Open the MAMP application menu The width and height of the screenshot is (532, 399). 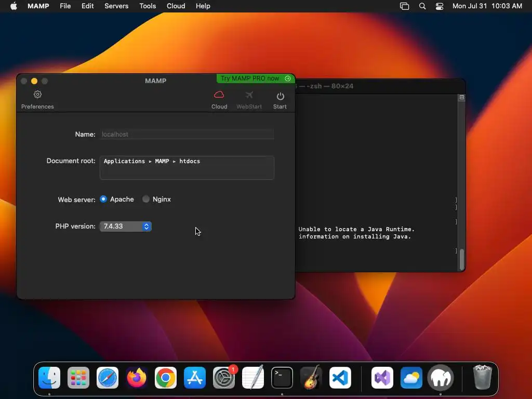[x=38, y=6]
